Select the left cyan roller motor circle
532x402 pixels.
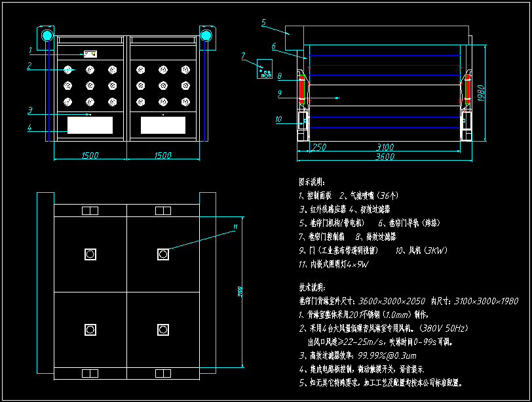(47, 35)
